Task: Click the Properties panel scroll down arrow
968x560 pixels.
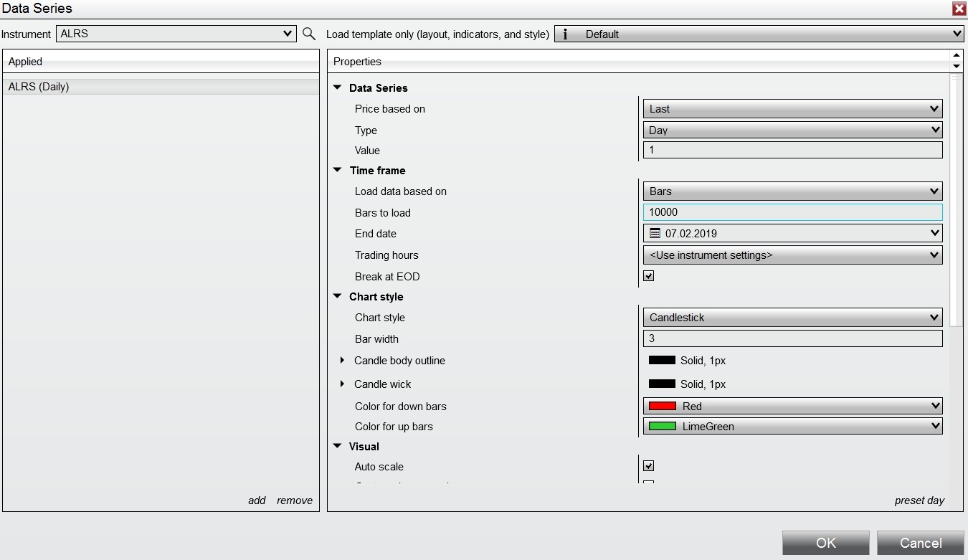Action: [956, 67]
